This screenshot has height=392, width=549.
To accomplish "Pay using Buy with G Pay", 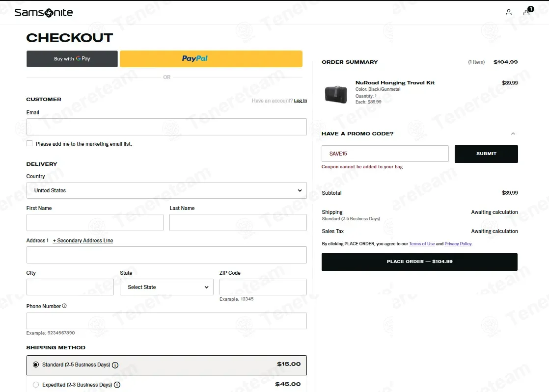I will 72,59.
